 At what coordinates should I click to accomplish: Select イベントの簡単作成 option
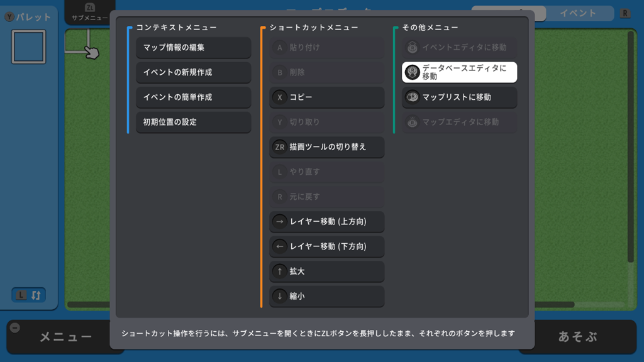click(x=193, y=97)
